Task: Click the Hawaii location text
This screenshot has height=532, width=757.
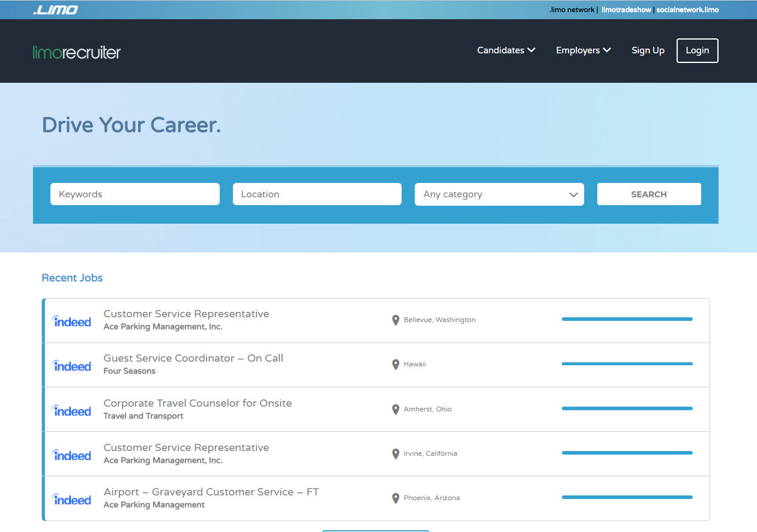Action: 414,365
